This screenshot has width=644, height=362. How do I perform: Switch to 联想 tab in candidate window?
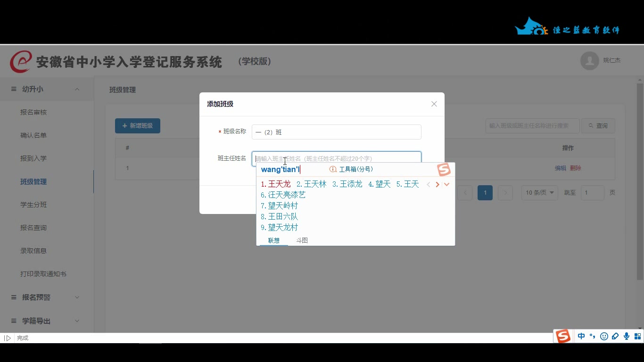point(274,240)
